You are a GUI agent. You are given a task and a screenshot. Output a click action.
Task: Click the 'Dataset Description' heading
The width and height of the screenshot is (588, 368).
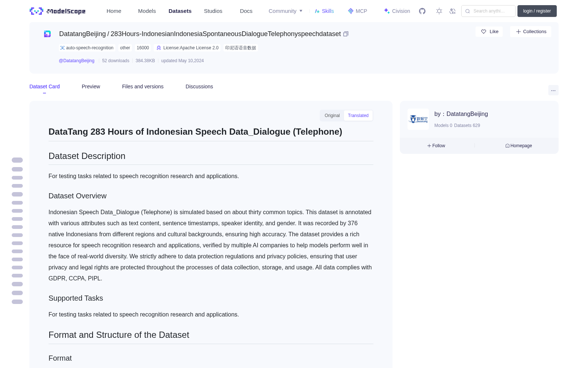87,156
